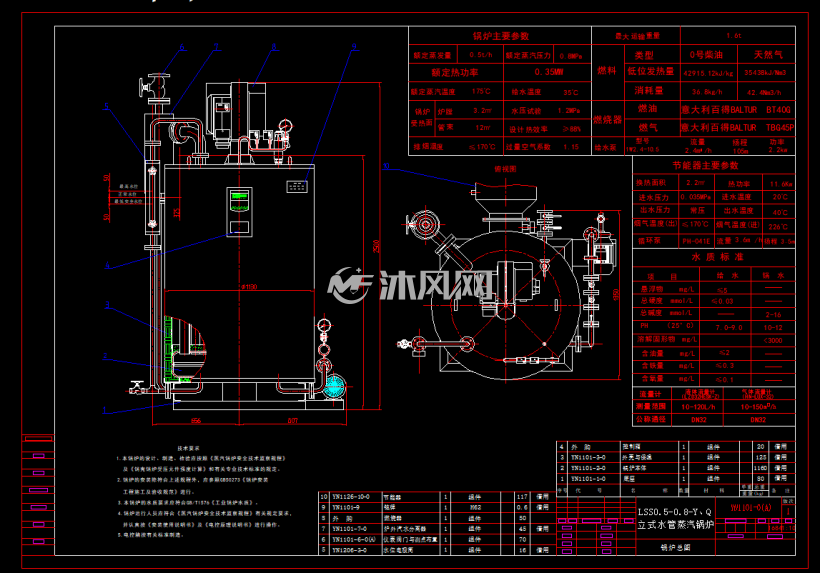Select callout number 4 on the elevation view
Image resolution: width=820 pixels, height=573 pixels.
(x=107, y=266)
